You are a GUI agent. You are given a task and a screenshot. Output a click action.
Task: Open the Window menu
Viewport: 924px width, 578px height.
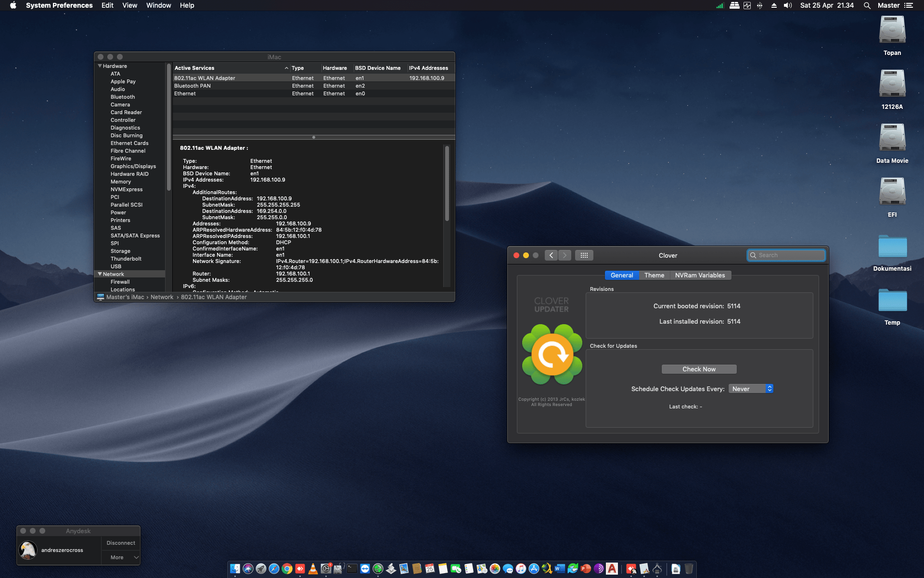pos(158,5)
